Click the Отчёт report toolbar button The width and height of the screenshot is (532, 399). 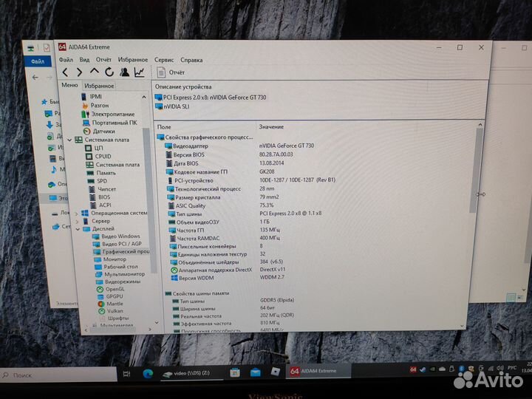point(171,72)
